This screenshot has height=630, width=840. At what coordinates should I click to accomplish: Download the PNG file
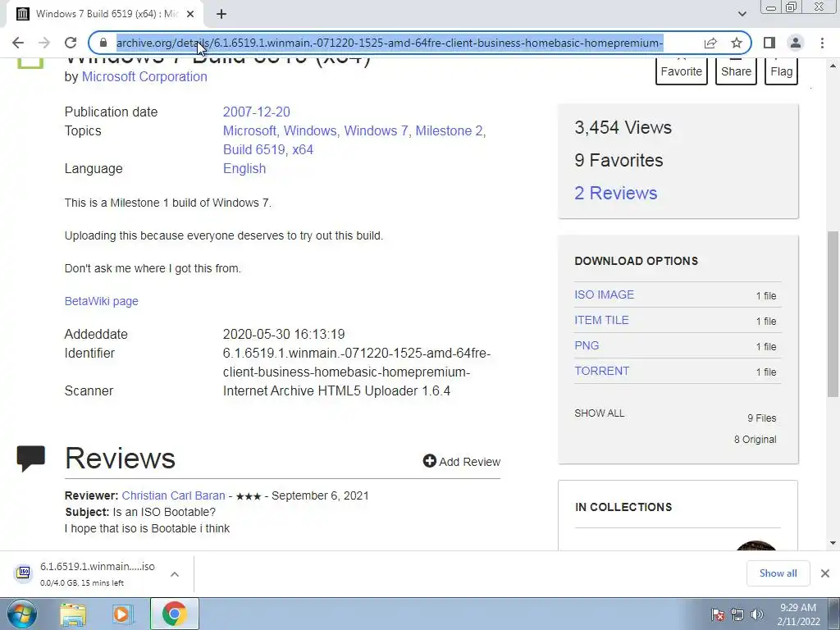tap(587, 345)
